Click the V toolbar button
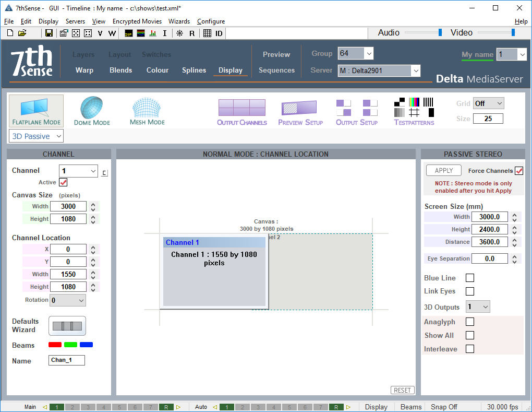The height and width of the screenshot is (412, 532). coord(100,33)
